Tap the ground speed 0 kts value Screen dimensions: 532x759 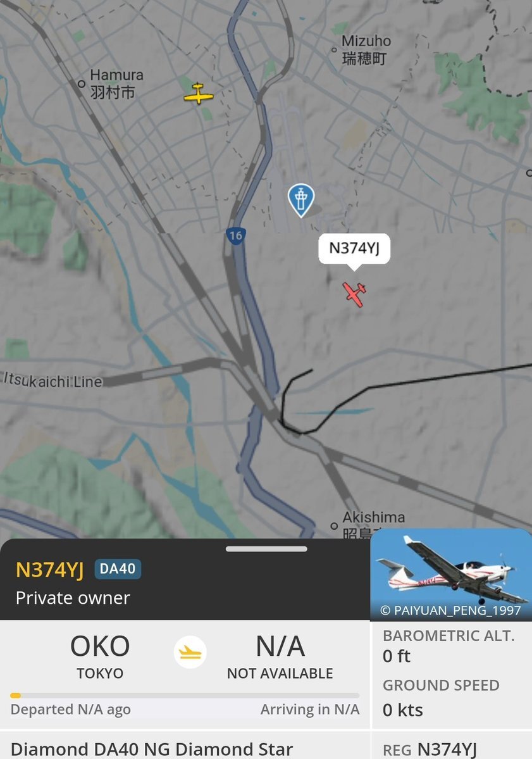click(x=403, y=710)
